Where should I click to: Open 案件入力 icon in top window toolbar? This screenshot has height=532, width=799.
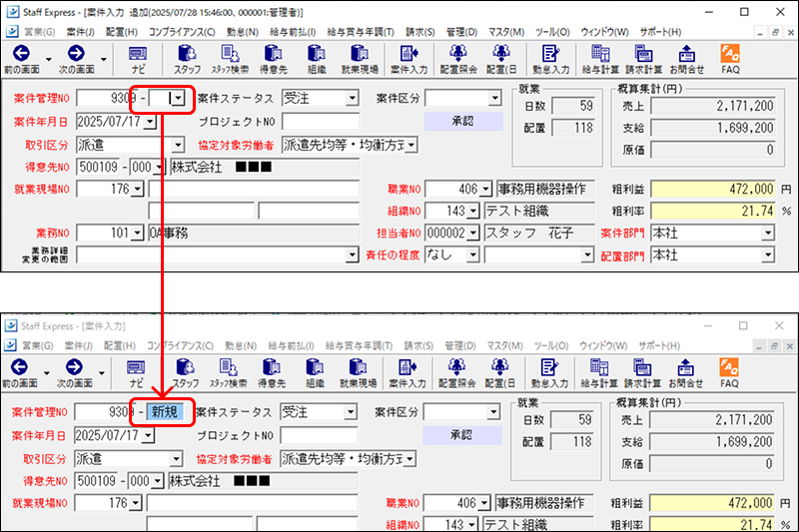coord(408,59)
